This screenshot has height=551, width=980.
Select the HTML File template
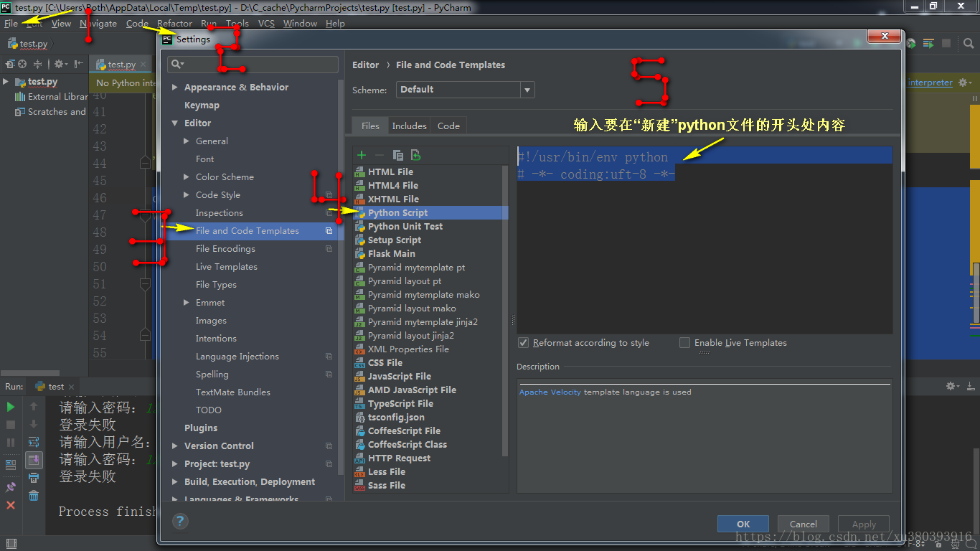(x=390, y=171)
